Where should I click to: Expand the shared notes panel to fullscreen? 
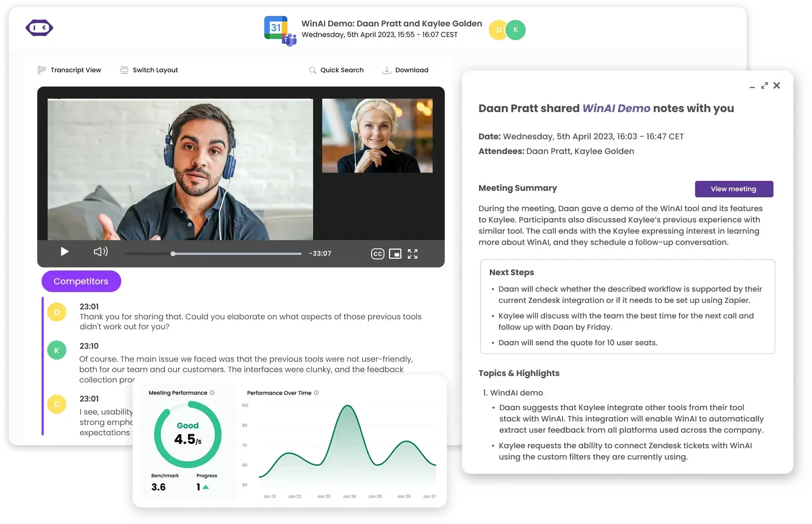764,85
